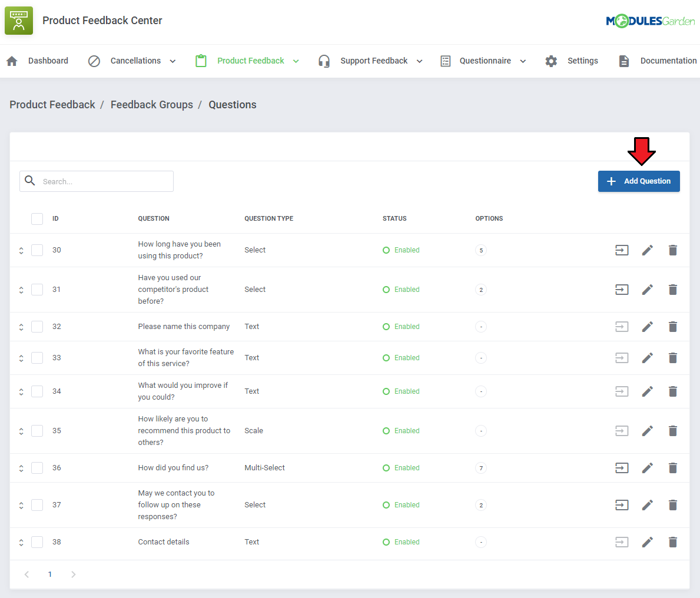This screenshot has width=700, height=598.
Task: Open options for question 37
Action: 622,505
